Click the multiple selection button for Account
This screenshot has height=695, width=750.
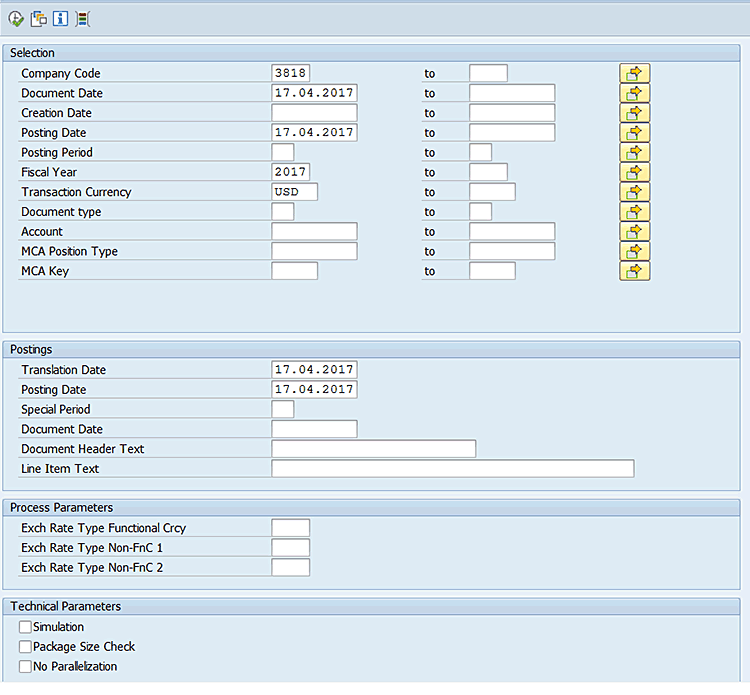point(634,231)
